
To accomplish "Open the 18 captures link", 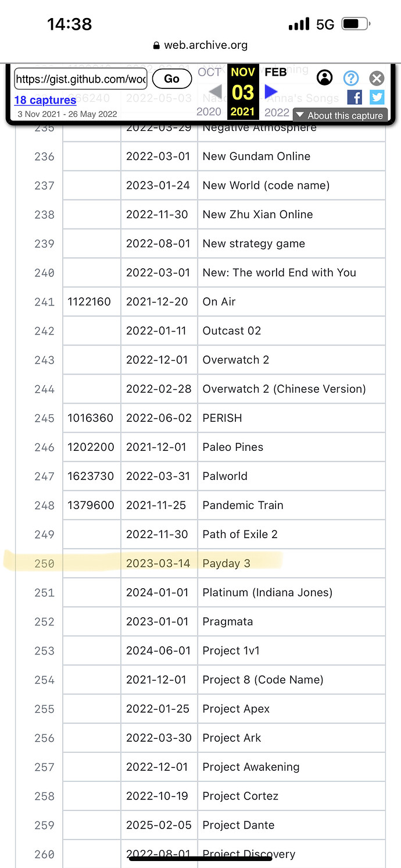I will click(45, 100).
